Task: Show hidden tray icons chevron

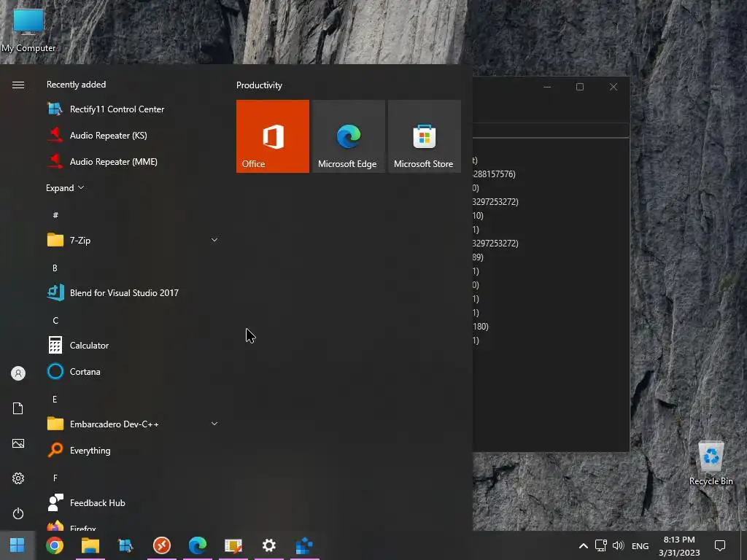Action: [583, 545]
